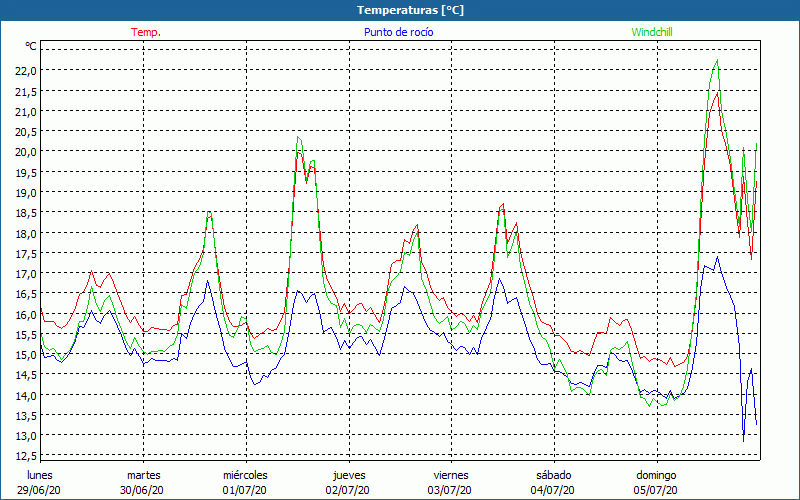Click the '16,0' y-axis value
This screenshot has height=500, width=800.
click(x=26, y=314)
